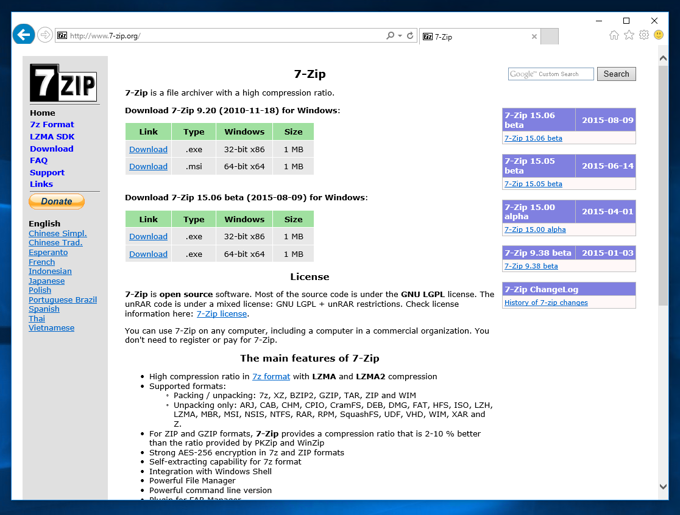The height and width of the screenshot is (515, 680).
Task: Switch language to Vietnamese
Action: point(51,328)
